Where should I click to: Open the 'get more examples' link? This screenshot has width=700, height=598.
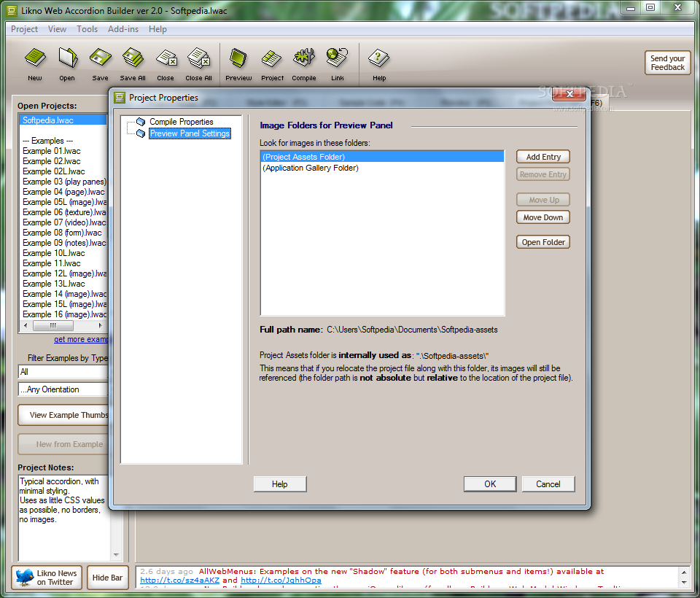81,339
